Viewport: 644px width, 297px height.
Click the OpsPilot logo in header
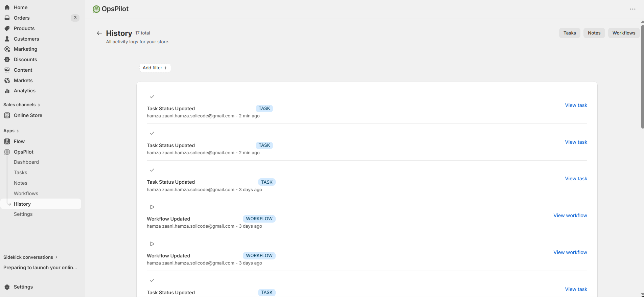96,9
